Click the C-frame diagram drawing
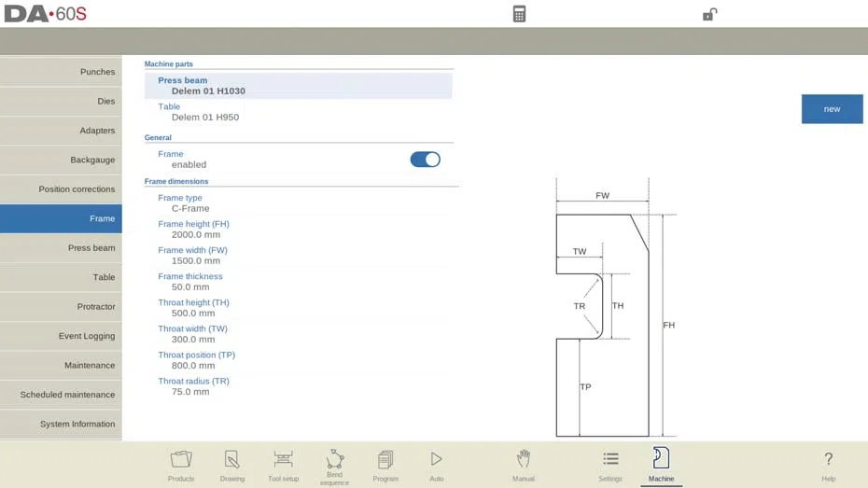 coord(616,308)
